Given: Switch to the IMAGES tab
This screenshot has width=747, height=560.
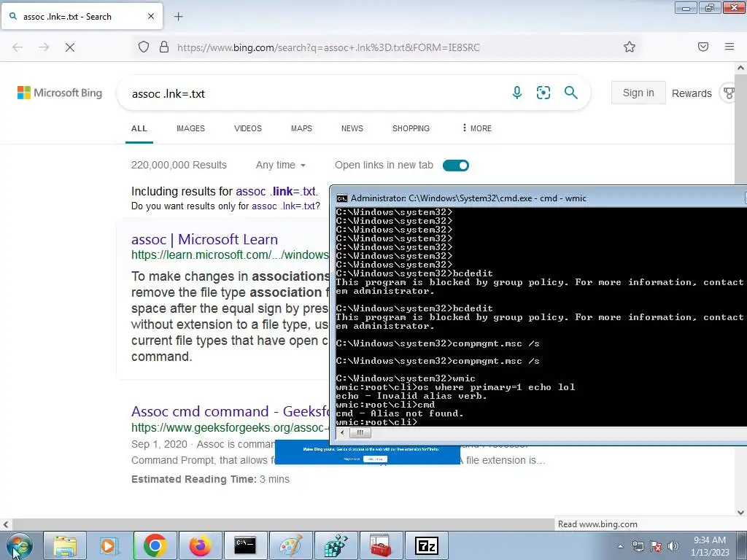Looking at the screenshot, I should (x=190, y=128).
